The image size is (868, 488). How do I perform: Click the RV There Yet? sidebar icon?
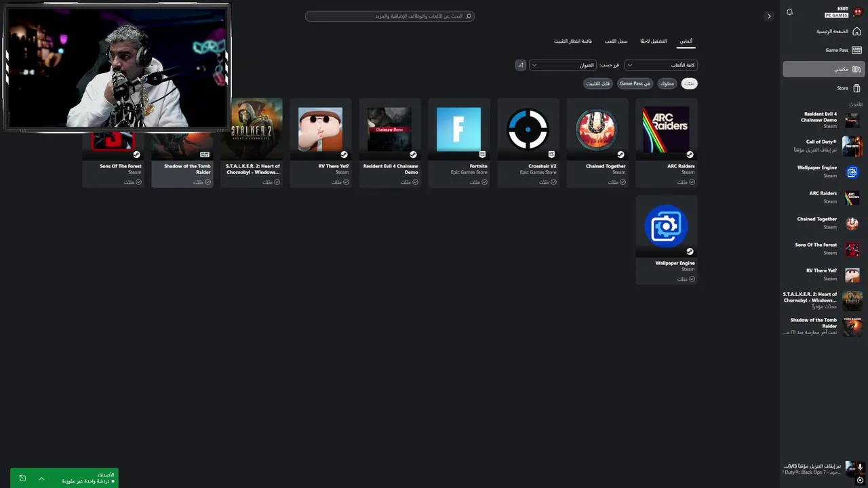(852, 274)
